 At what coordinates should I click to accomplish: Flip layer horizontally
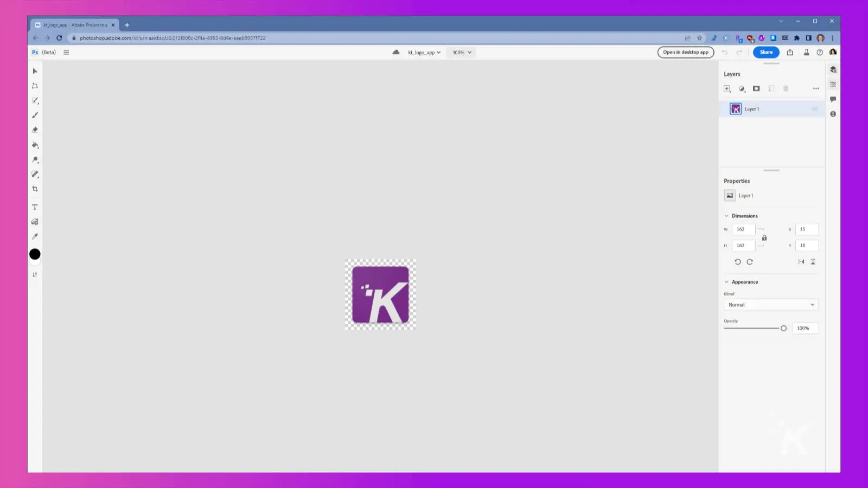[x=801, y=262]
